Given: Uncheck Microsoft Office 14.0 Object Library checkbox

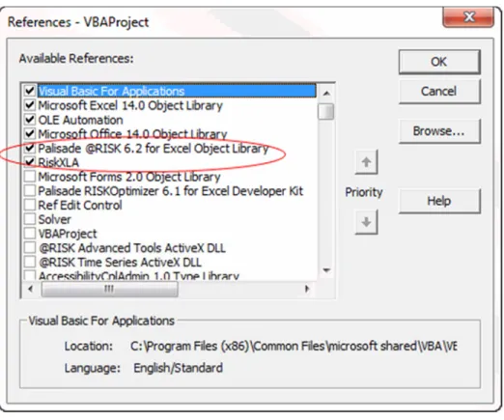Looking at the screenshot, I should pyautogui.click(x=30, y=133).
